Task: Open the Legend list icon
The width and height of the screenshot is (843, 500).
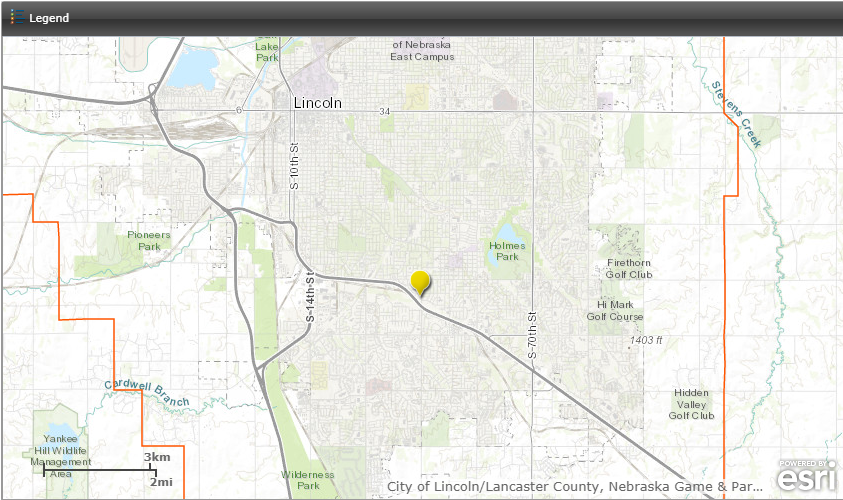Action: [x=17, y=17]
